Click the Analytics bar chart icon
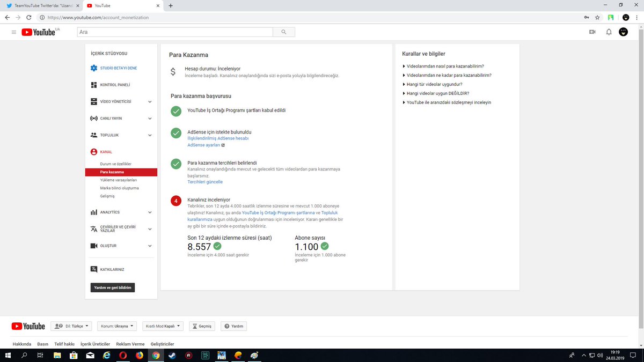The height and width of the screenshot is (362, 644). point(94,212)
